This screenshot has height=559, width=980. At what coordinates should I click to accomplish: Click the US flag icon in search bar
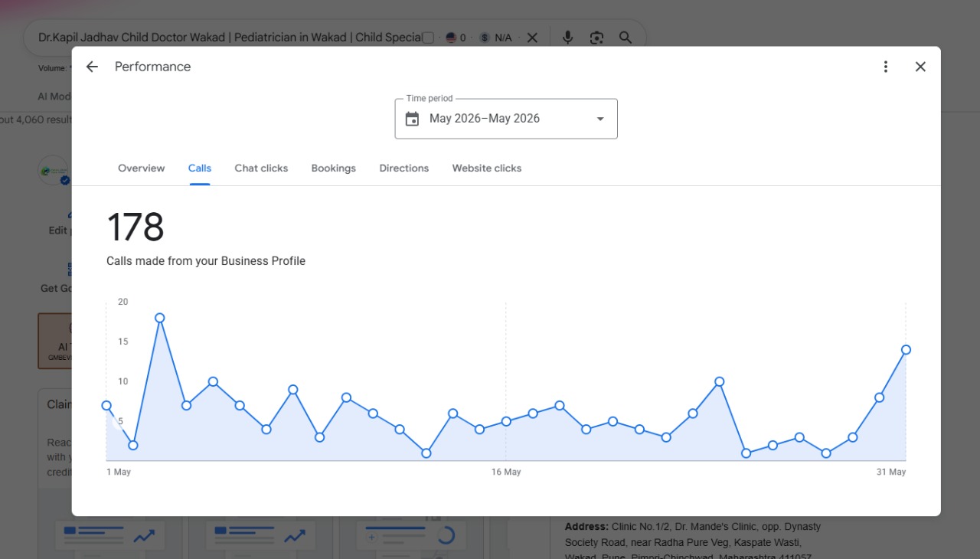451,38
